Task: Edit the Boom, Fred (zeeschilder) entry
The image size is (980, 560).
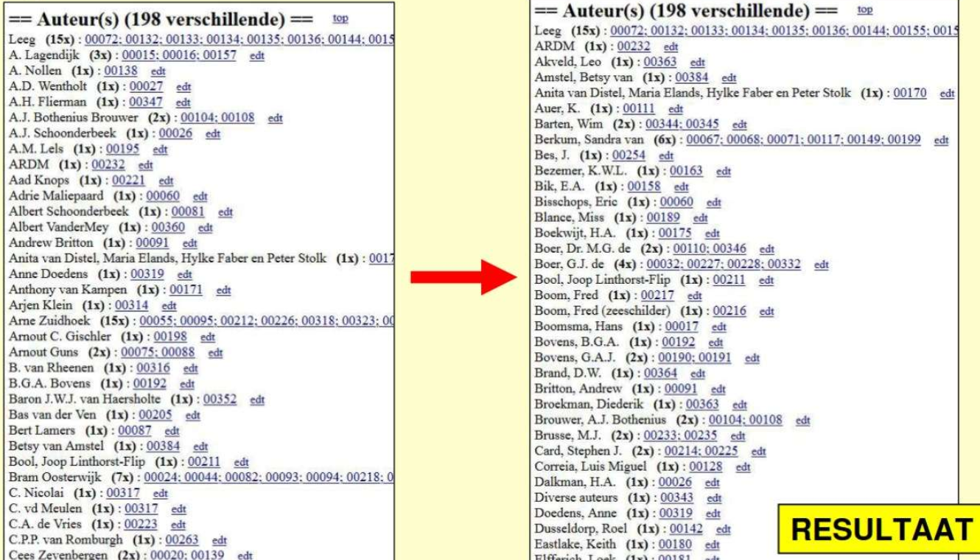Action: point(766,312)
